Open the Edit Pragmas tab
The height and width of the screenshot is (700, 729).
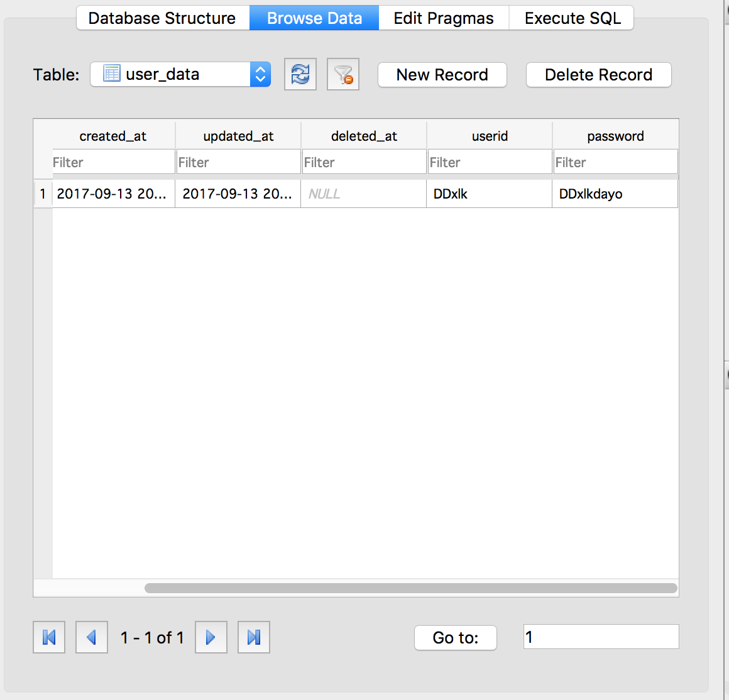[444, 18]
